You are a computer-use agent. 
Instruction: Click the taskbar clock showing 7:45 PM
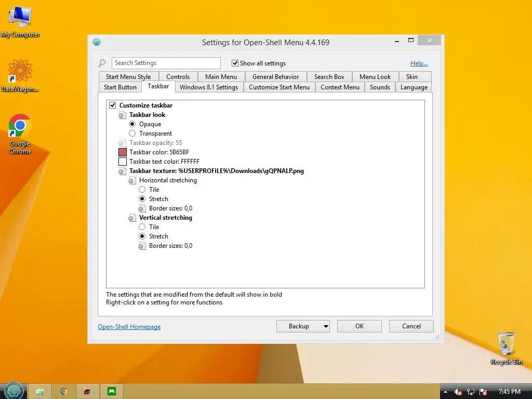click(x=509, y=392)
